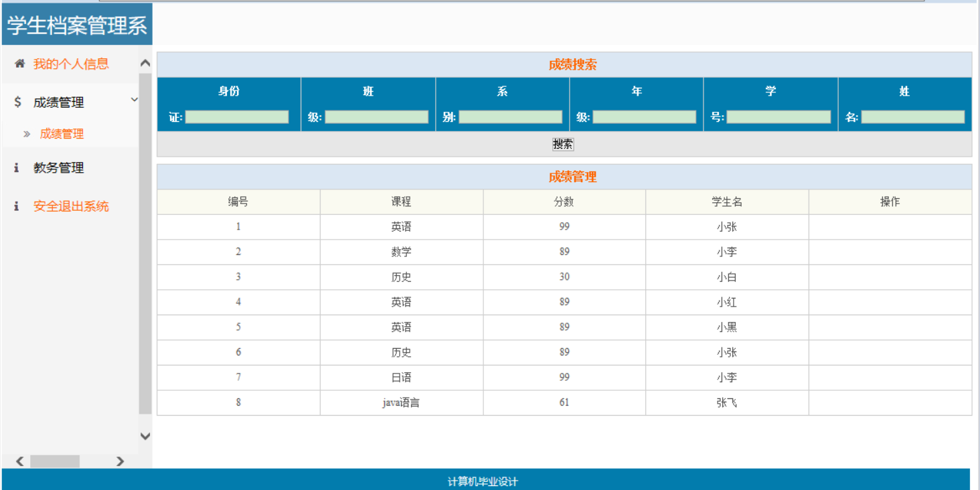Focus the 年级 input field
Viewport: 980px width, 490px height.
[x=645, y=117]
